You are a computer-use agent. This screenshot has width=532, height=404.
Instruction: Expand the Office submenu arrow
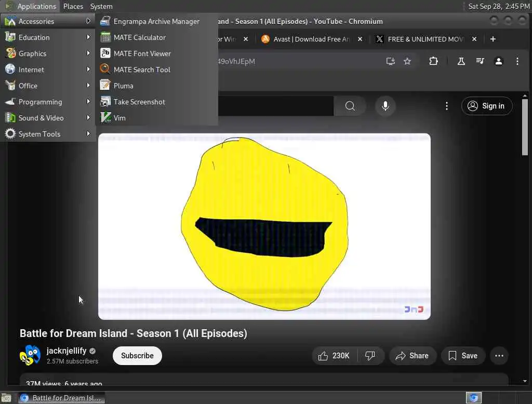tap(88, 86)
